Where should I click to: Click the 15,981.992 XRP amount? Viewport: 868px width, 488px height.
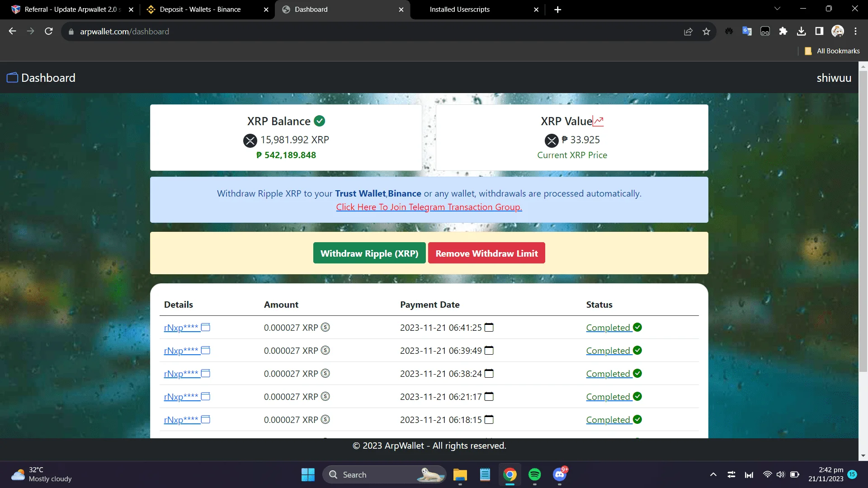coord(295,140)
